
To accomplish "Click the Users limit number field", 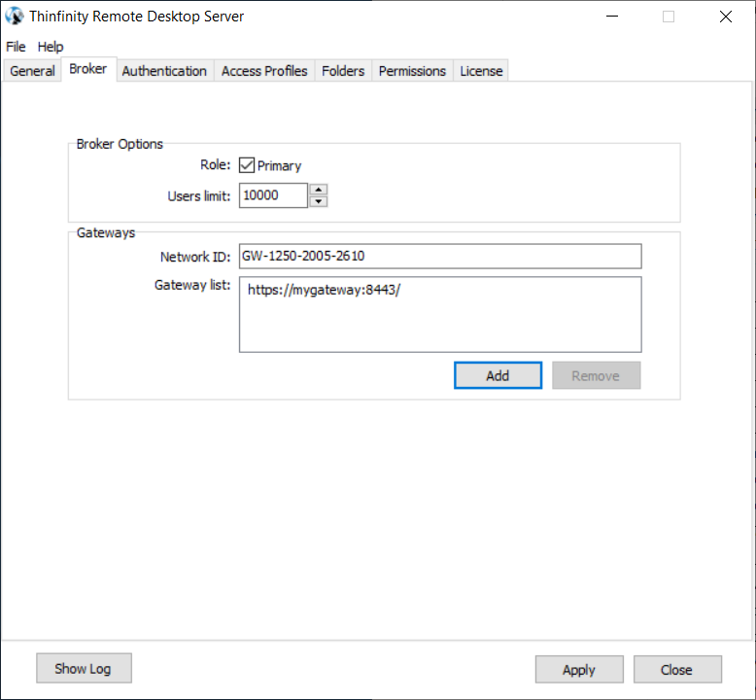I will click(x=273, y=195).
